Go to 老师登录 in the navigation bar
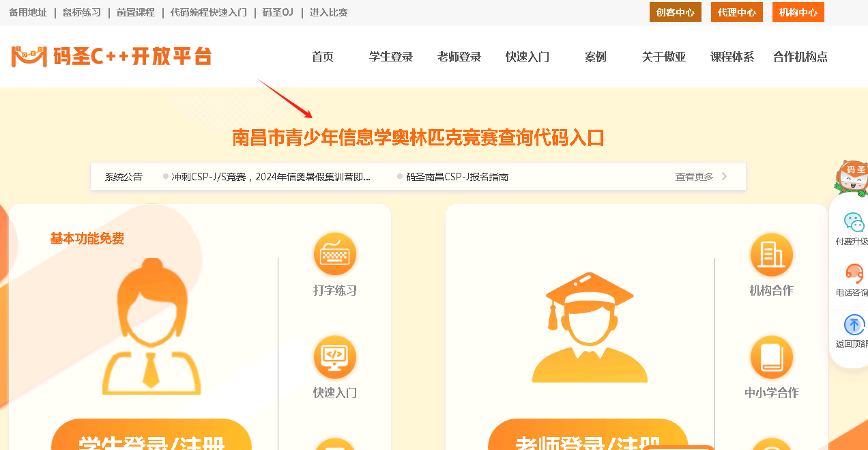Screen dimensions: 868x450 [459, 57]
